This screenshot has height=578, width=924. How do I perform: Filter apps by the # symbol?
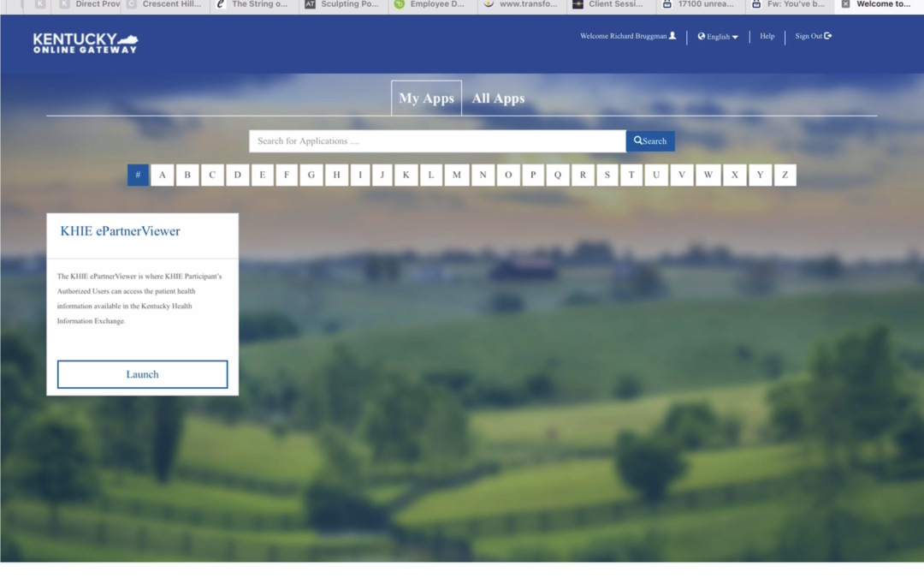[x=138, y=175]
